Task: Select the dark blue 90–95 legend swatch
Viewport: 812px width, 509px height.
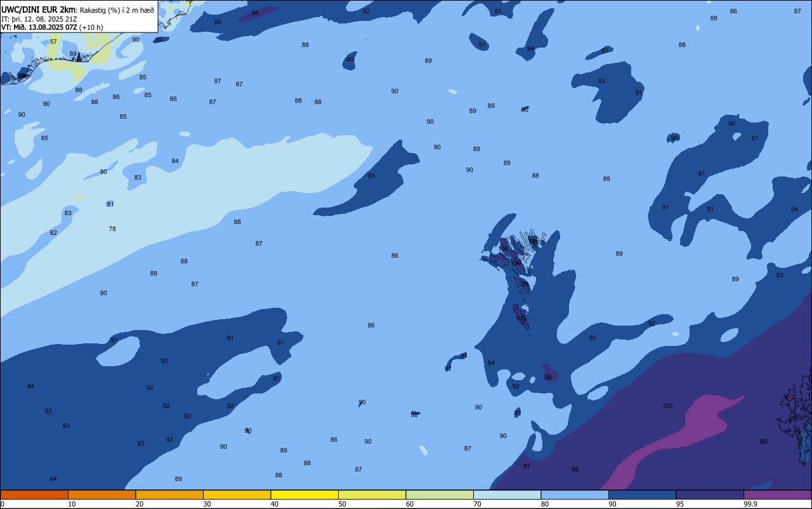Action: tap(642, 494)
